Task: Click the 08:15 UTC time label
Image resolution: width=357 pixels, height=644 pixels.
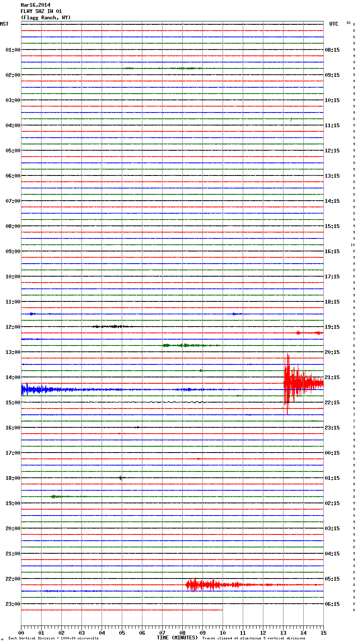Action: tap(332, 50)
